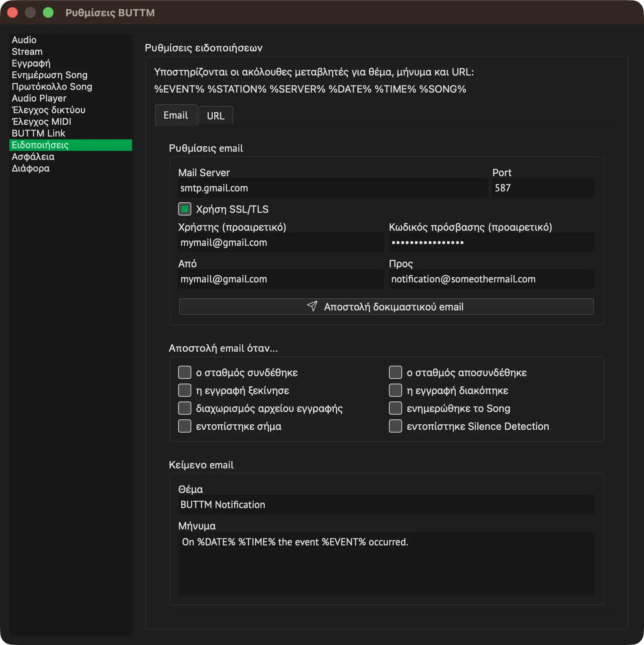Focus the Port field showing 587
Screen dimensions: 644x645
543,188
